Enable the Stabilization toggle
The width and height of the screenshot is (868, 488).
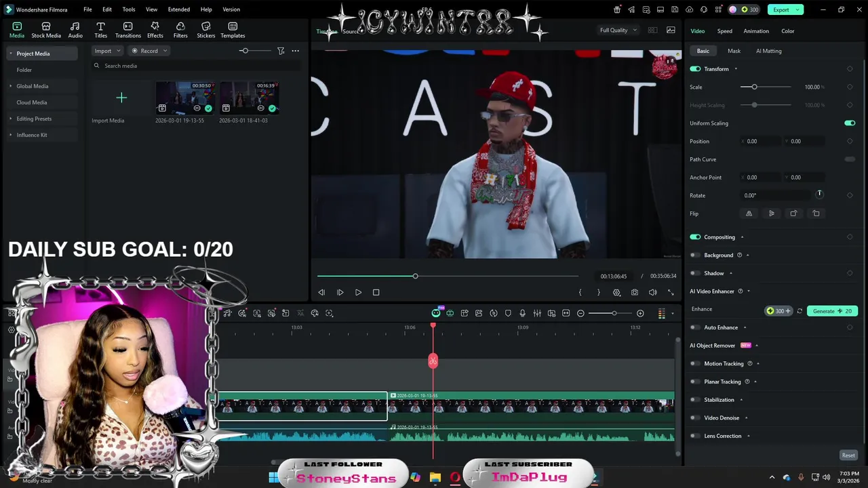(x=695, y=400)
